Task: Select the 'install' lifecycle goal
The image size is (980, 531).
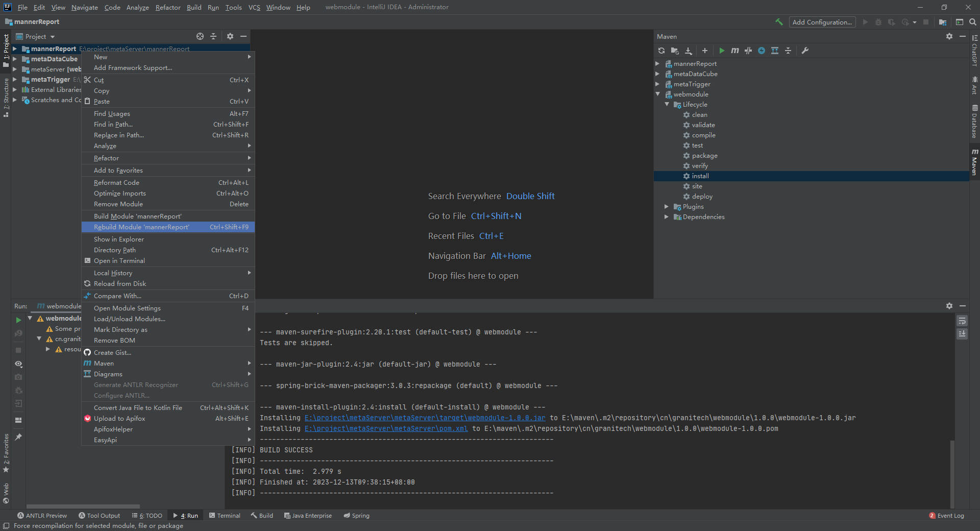Action: [x=812, y=176]
